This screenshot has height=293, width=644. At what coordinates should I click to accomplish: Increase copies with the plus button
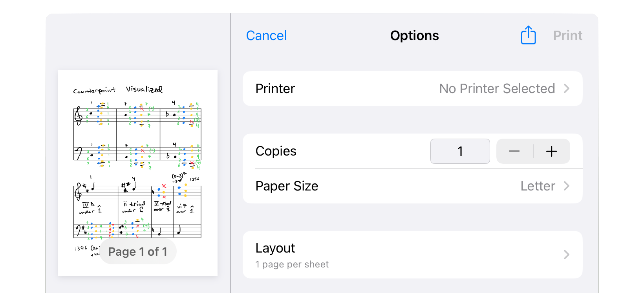[552, 151]
